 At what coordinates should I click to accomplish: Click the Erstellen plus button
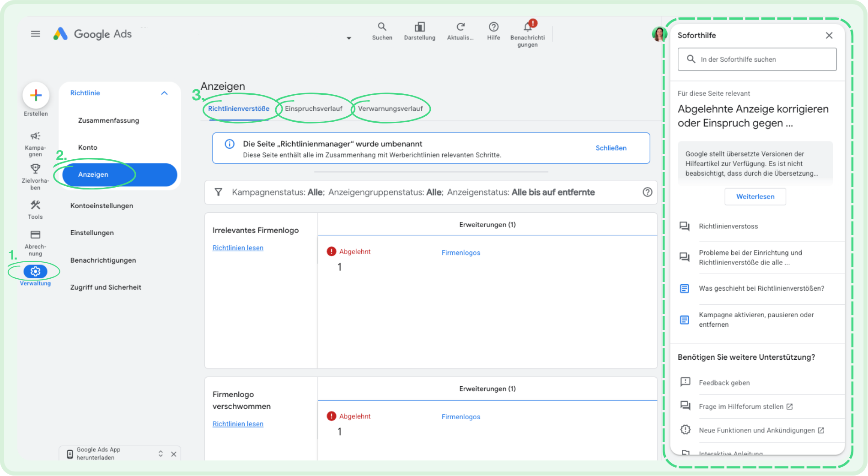36,95
